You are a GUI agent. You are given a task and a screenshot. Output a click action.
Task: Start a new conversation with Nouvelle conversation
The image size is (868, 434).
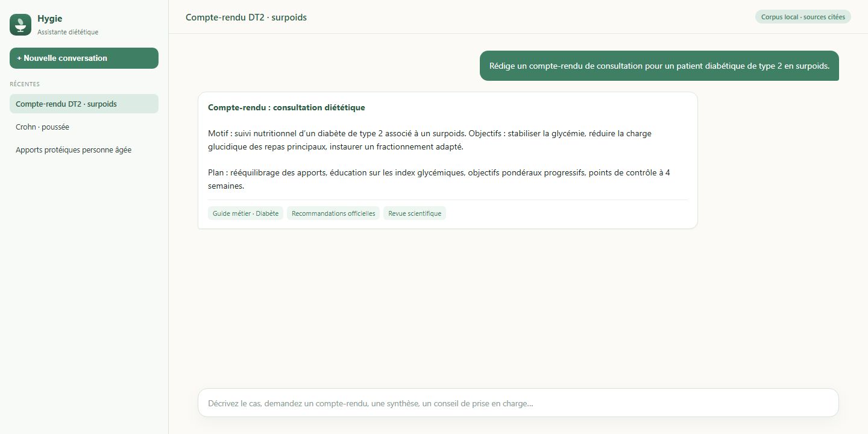coord(84,58)
